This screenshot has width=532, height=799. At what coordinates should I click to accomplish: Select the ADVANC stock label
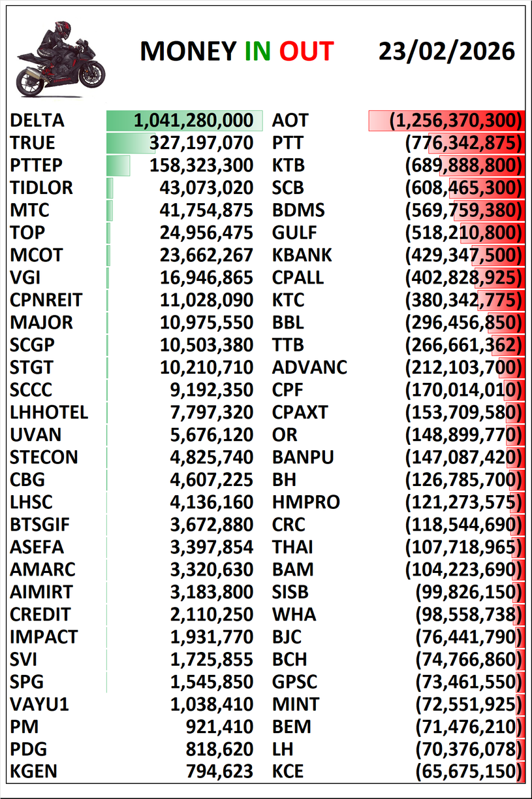(x=309, y=368)
